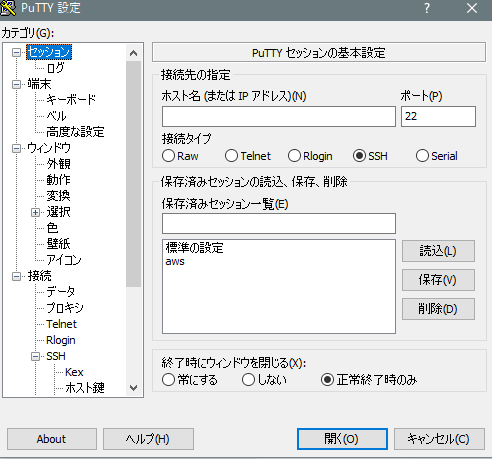The width and height of the screenshot is (492, 459).
Task: Focus the host name input field
Action: 279,117
